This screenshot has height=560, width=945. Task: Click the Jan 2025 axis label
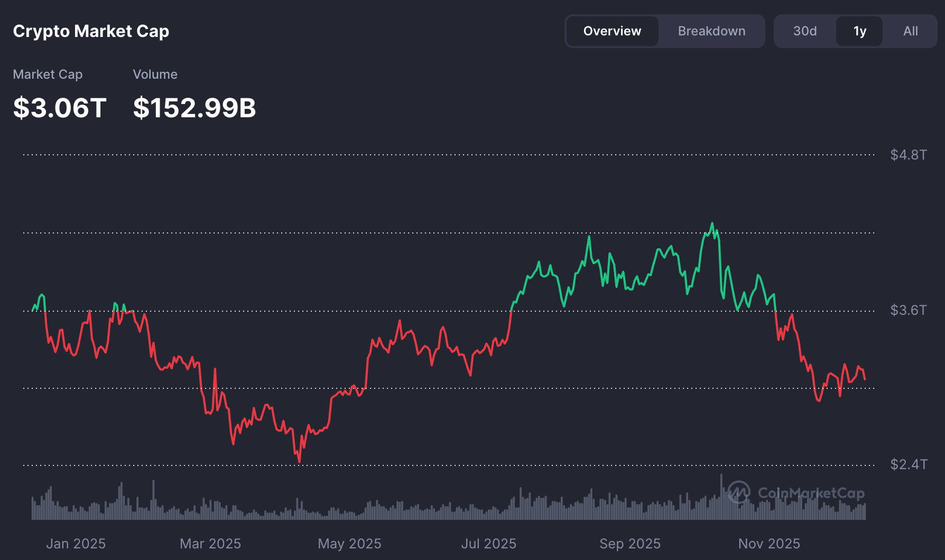[x=76, y=544]
